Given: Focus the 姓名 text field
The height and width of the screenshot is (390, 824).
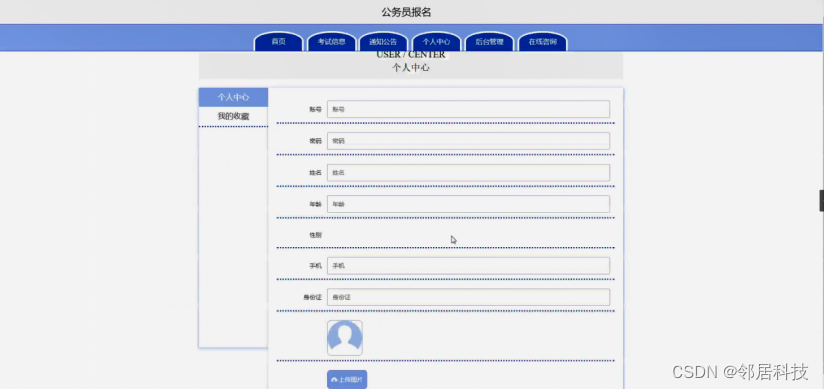Looking at the screenshot, I should (x=468, y=172).
